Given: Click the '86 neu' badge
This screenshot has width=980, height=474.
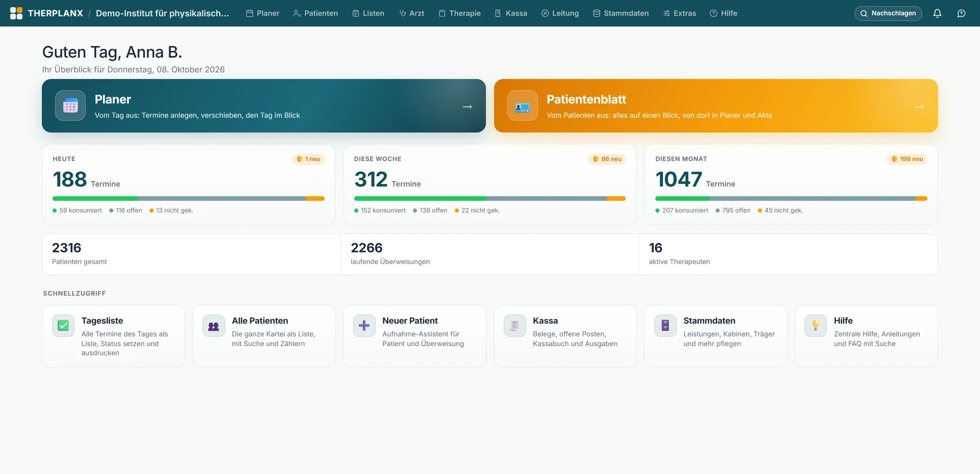Looking at the screenshot, I should click(607, 159).
